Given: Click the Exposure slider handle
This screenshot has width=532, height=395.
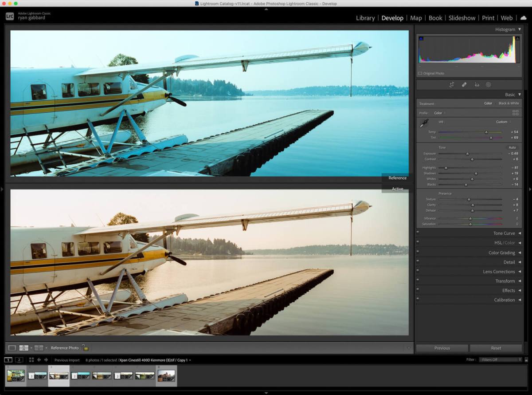Looking at the screenshot, I should (467, 154).
